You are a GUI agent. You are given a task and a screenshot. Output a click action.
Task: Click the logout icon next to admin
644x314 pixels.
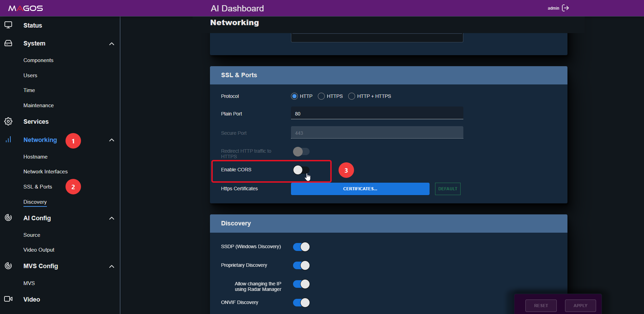click(565, 8)
